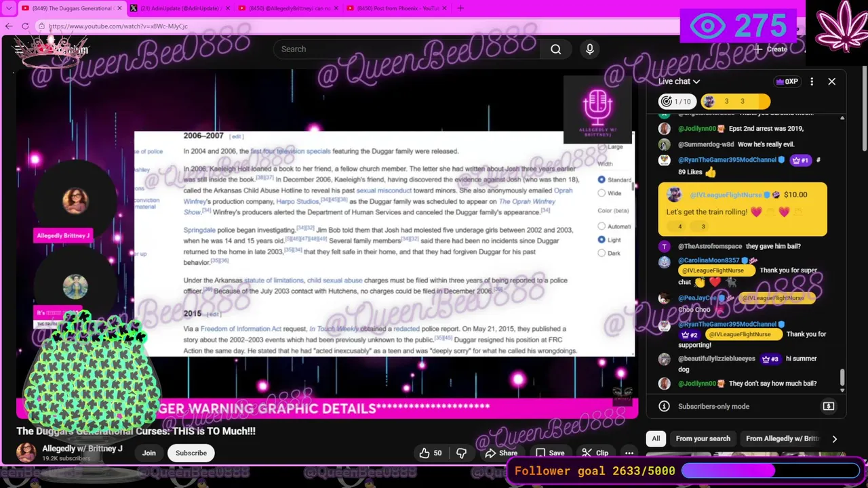Click the statute of limitations link
Screen dimensions: 868x488
(274, 280)
